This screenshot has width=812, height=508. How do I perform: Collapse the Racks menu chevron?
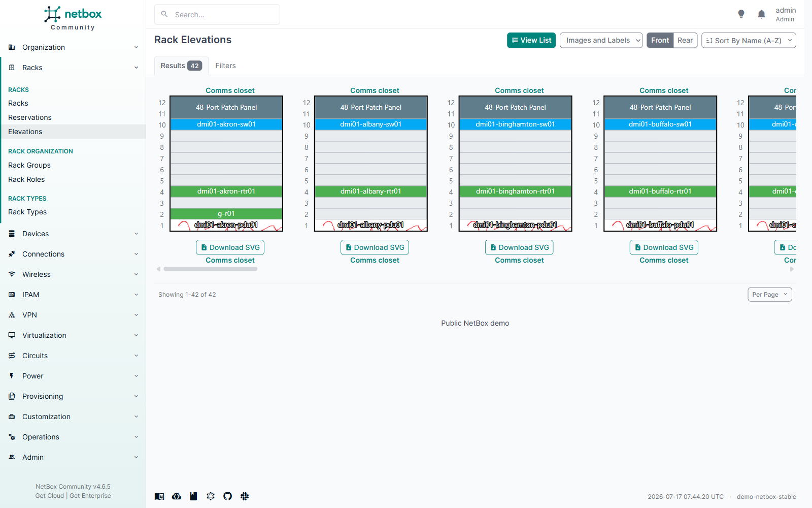coord(136,68)
